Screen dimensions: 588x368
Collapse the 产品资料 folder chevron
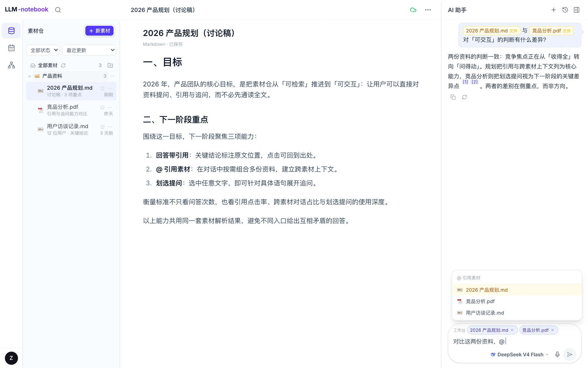[29, 76]
